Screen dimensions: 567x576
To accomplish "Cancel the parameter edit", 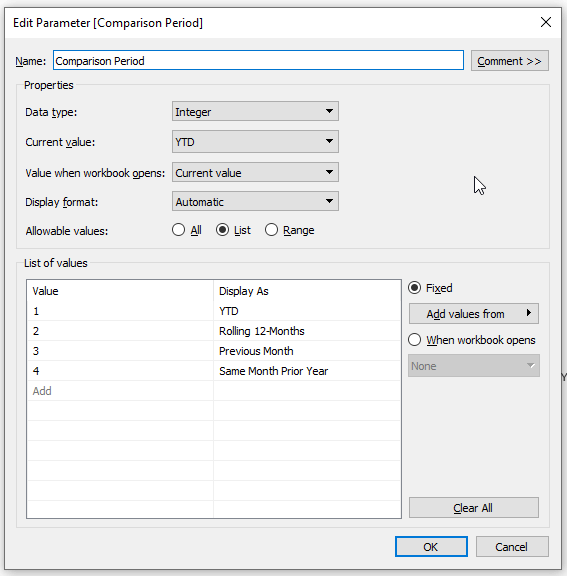I will tap(512, 547).
